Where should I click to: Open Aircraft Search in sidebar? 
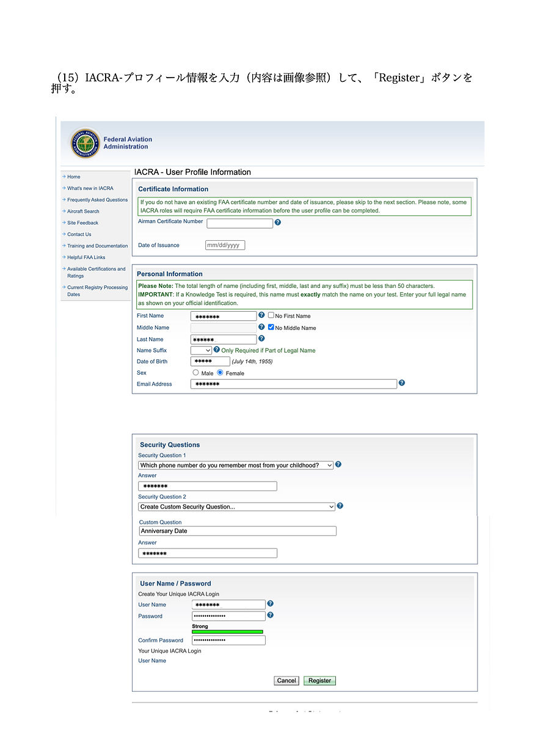point(83,211)
